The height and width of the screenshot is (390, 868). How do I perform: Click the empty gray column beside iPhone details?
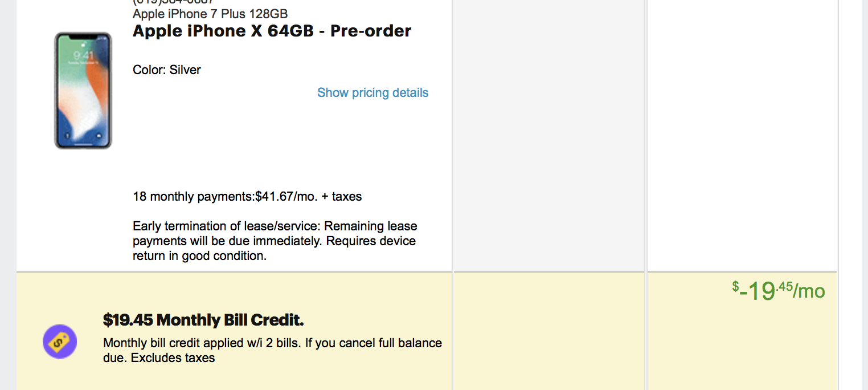coord(549,136)
